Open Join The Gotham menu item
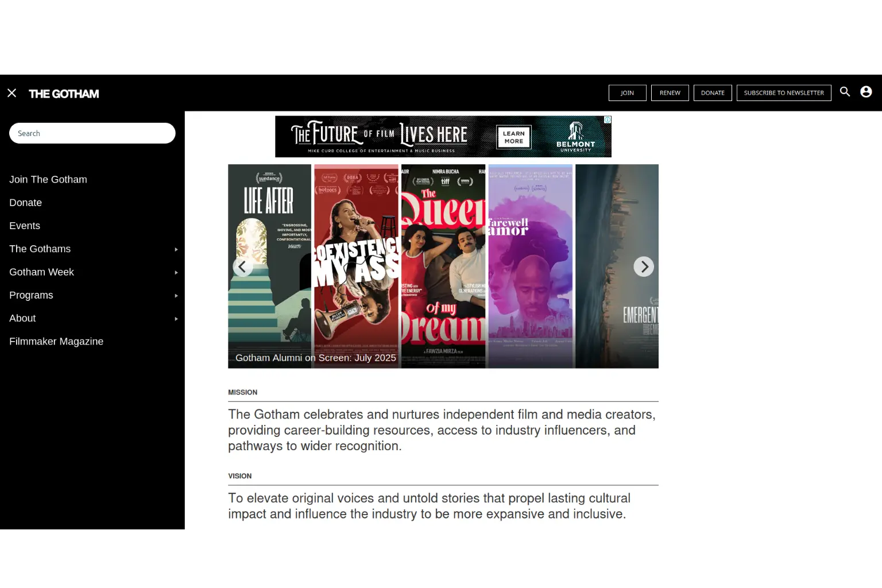Viewport: 882px width, 588px height. click(48, 180)
